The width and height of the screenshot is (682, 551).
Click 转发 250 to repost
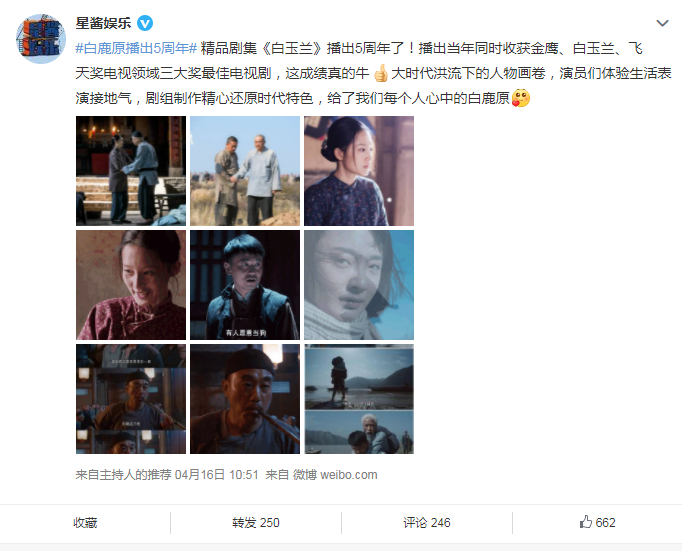coord(256,522)
